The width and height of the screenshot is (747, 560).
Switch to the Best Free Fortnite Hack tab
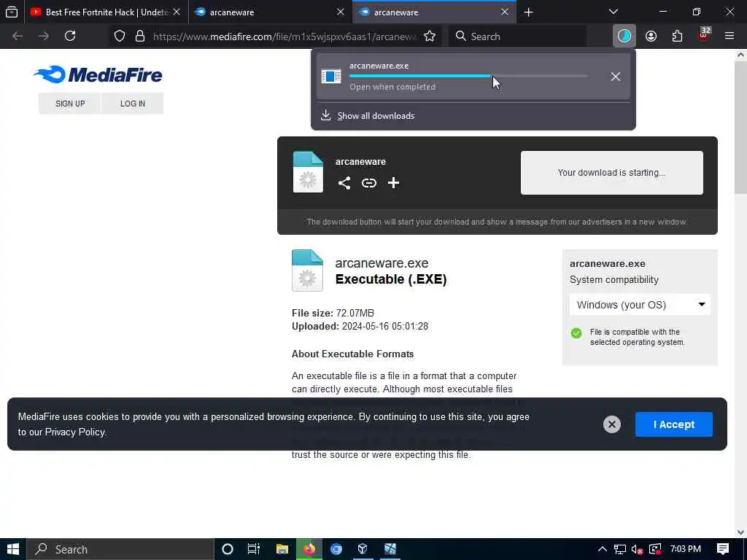(106, 12)
